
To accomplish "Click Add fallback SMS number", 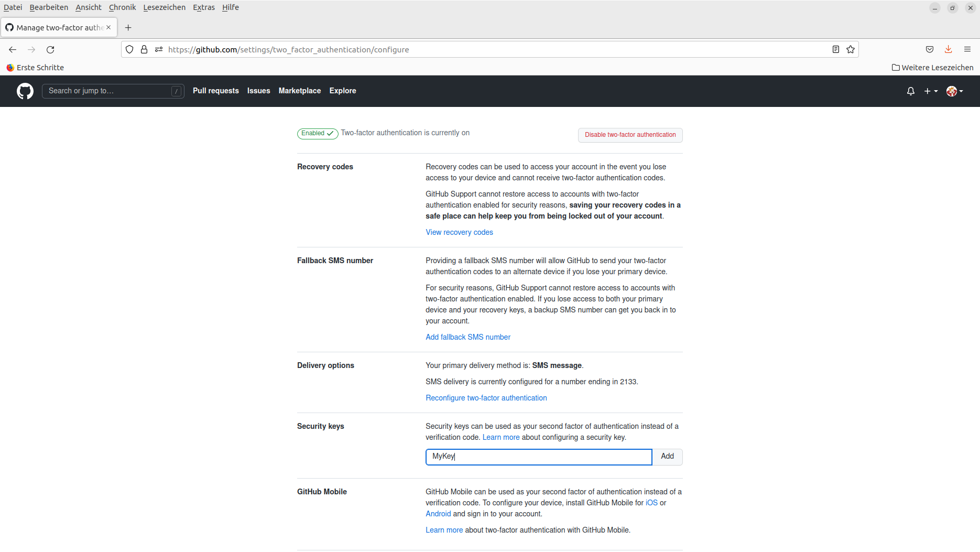I will [468, 337].
